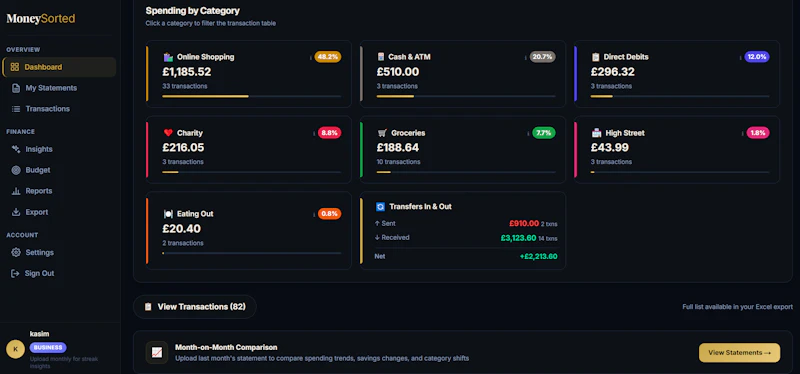Click "Full list available in your Excel export"
Image resolution: width=800 pixels, height=374 pixels.
[737, 307]
